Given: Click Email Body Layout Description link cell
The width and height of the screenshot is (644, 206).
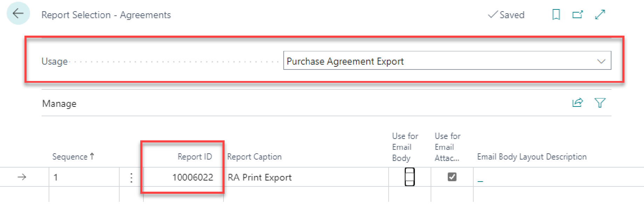Looking at the screenshot, I should pos(480,180).
